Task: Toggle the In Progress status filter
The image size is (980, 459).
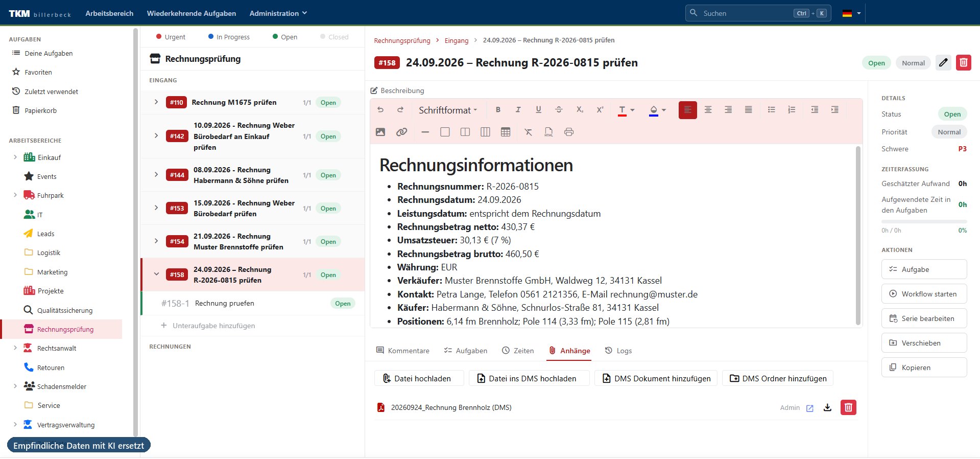Action: click(x=229, y=37)
